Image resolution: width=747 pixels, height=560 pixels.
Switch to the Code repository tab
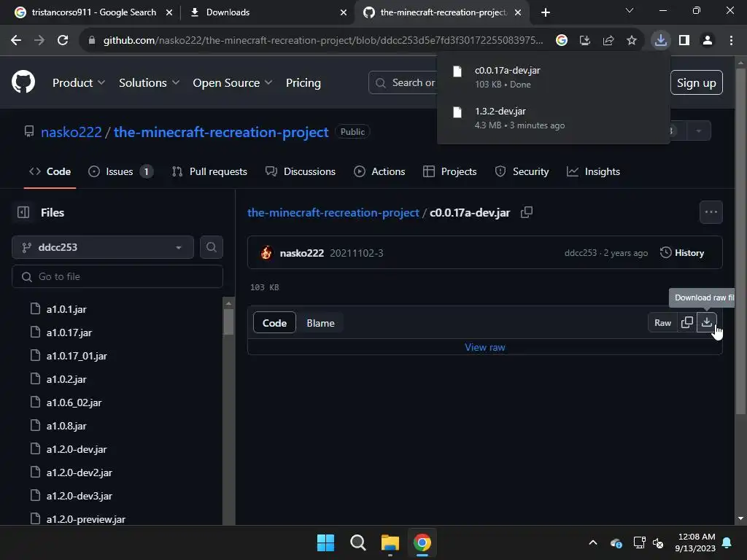[x=50, y=171]
